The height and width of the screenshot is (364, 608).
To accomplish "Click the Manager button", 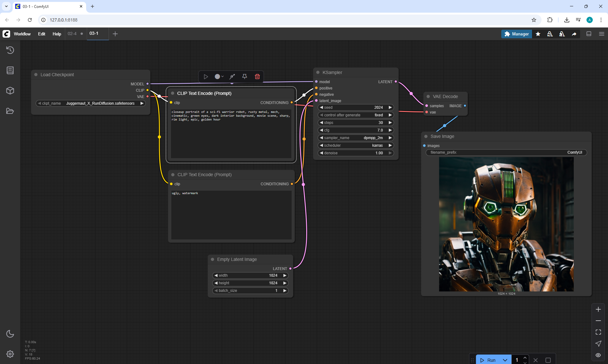I will point(516,34).
